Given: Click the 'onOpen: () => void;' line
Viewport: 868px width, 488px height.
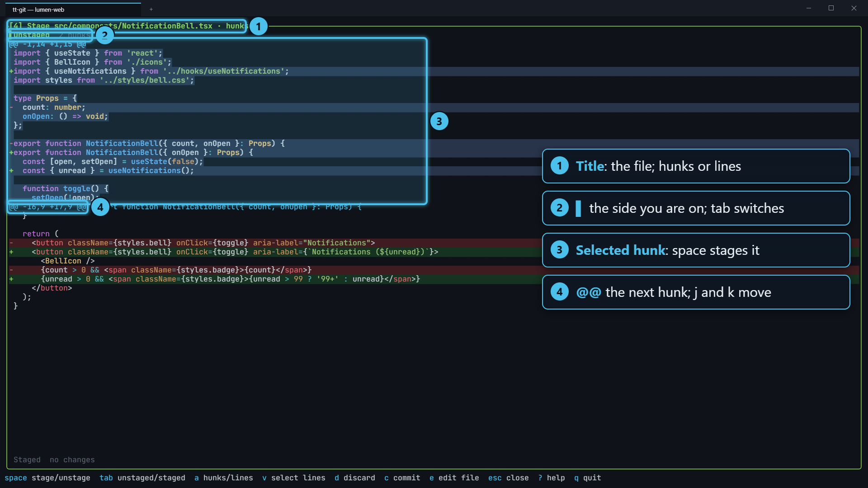Looking at the screenshot, I should [x=66, y=116].
